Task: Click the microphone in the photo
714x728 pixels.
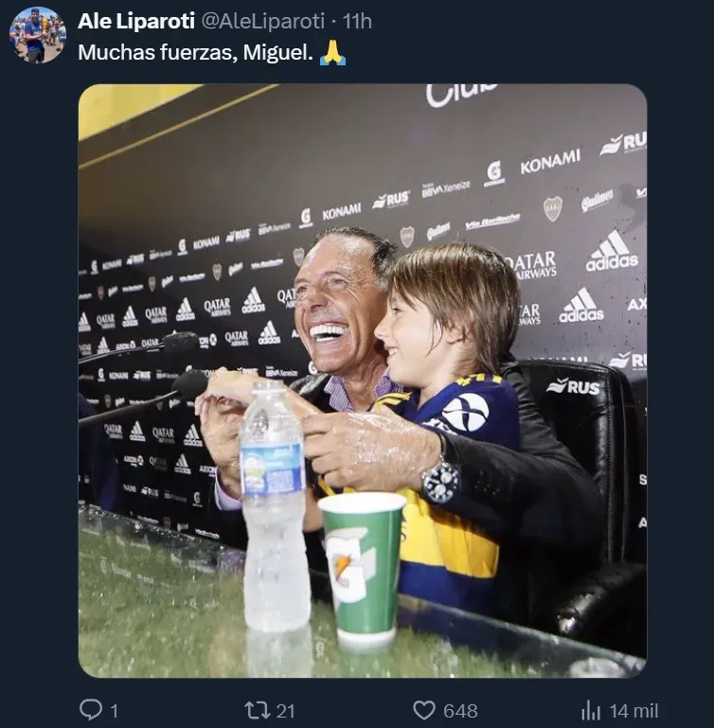Action: click(189, 382)
